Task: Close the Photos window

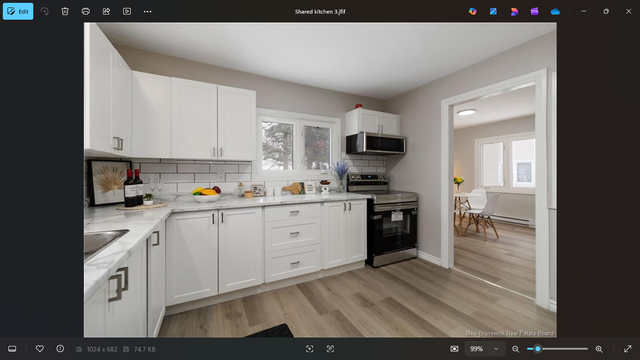Action: click(629, 11)
